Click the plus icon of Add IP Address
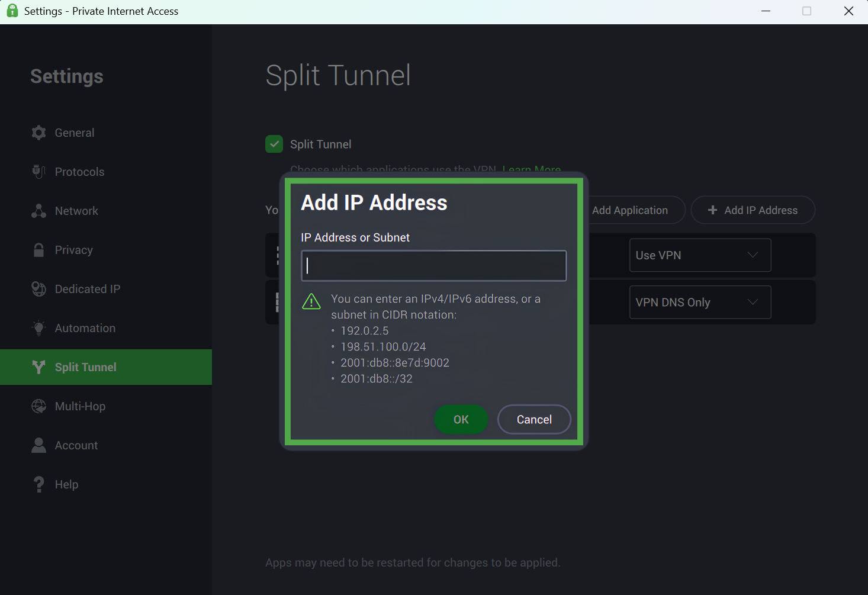 pos(712,210)
